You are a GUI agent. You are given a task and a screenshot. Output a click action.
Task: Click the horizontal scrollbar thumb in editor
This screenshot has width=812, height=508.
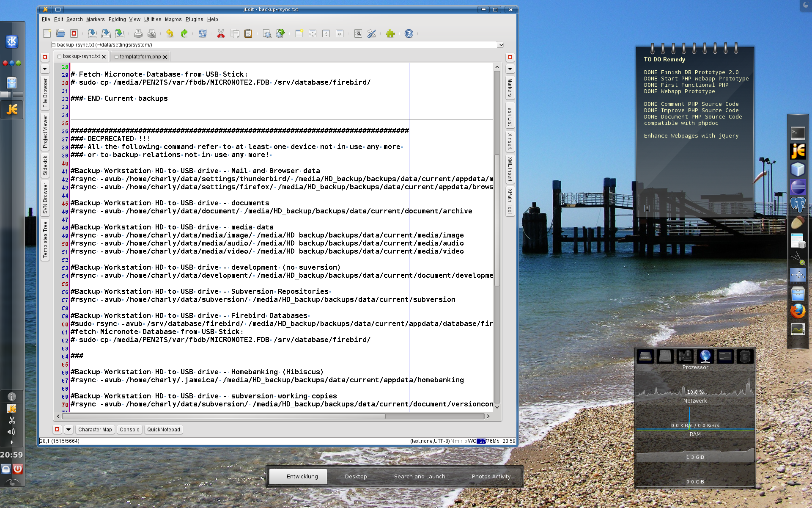[x=224, y=416]
